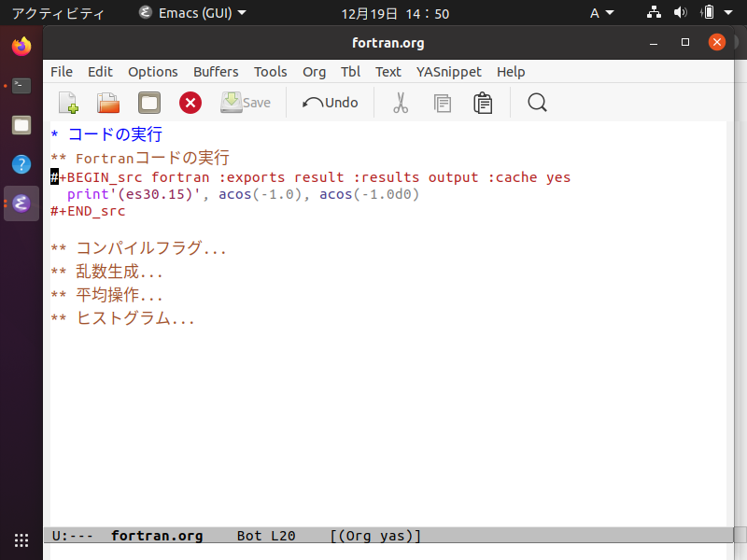The width and height of the screenshot is (747, 560).
Task: Copy text using the toolbar copy icon
Action: pos(442,103)
